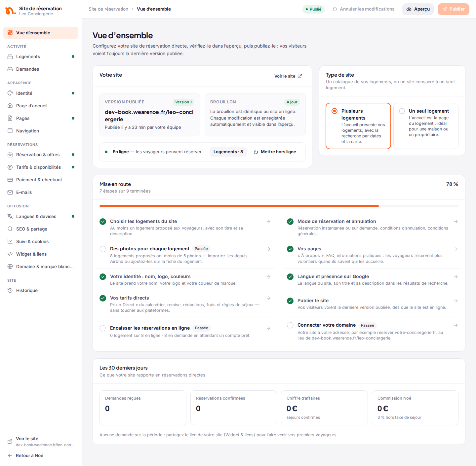Viewport: 476px width, 466px height.
Task: Open the Publier le site step
Action: [x=373, y=304]
